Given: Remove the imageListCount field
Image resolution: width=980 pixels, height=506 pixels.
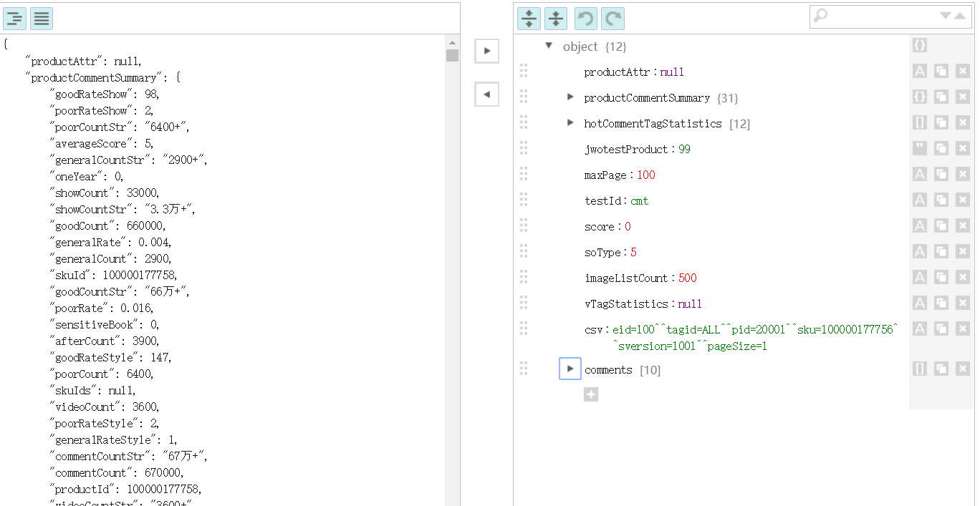Looking at the screenshot, I should pyautogui.click(x=963, y=277).
